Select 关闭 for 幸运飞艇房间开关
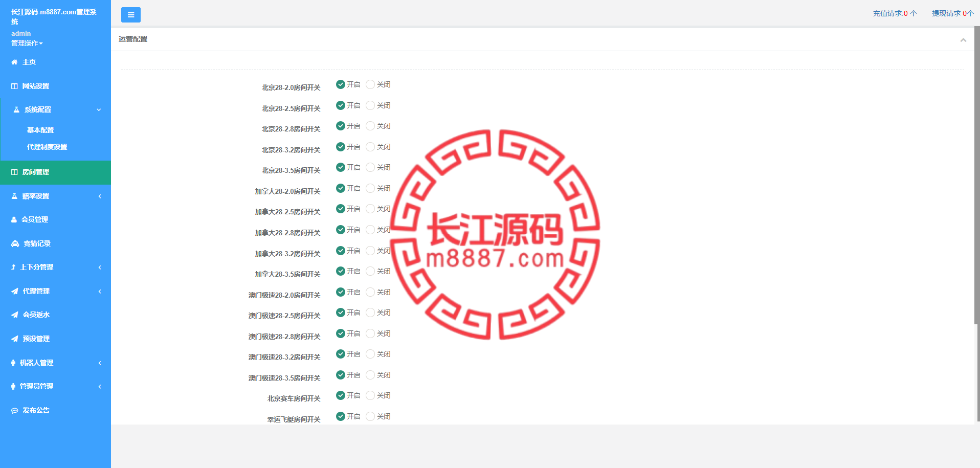The height and width of the screenshot is (468, 980). coord(370,416)
